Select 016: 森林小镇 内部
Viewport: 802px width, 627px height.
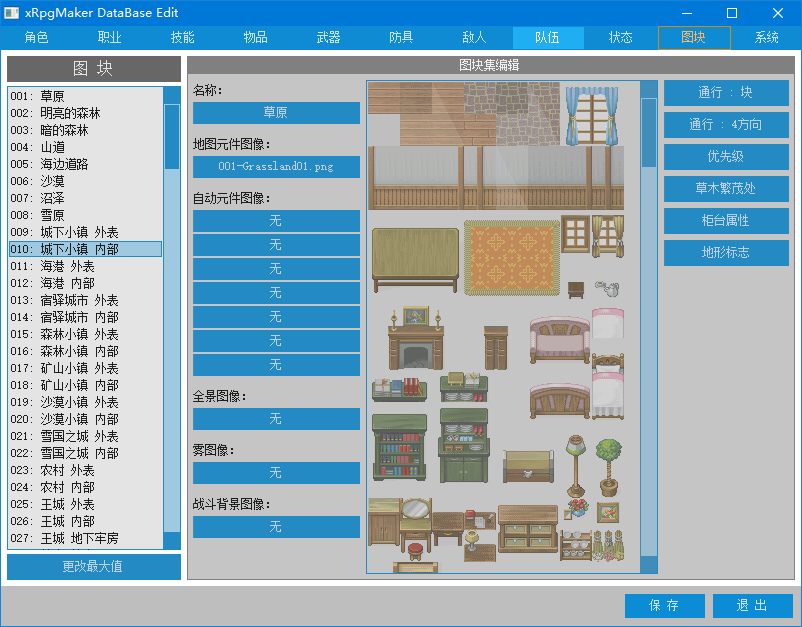click(x=86, y=351)
